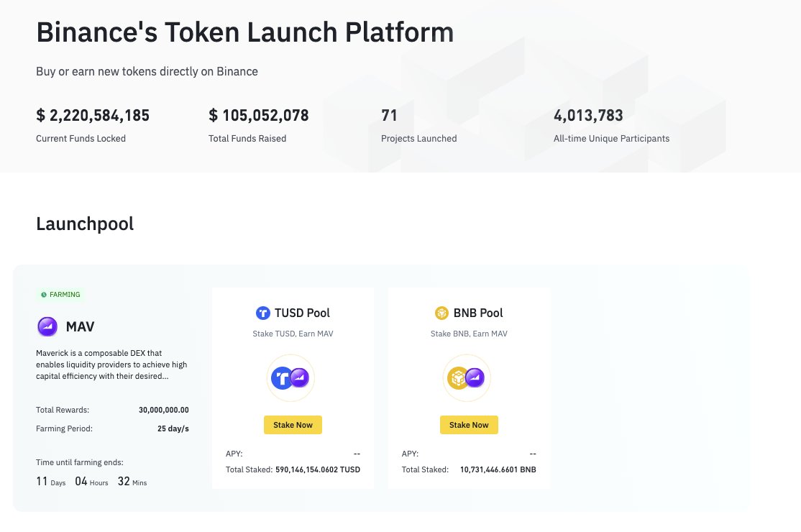Click the Total Staked label in TUSD Pool

pos(249,469)
